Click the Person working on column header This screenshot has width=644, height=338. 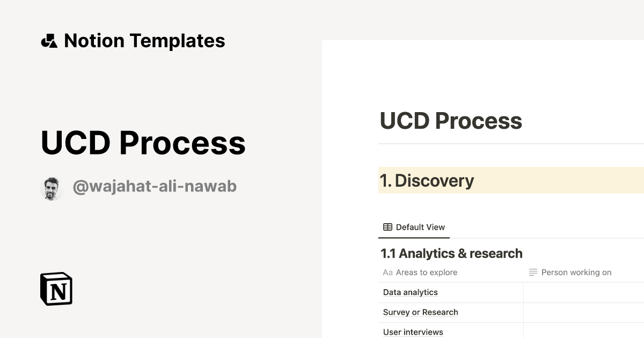click(576, 273)
